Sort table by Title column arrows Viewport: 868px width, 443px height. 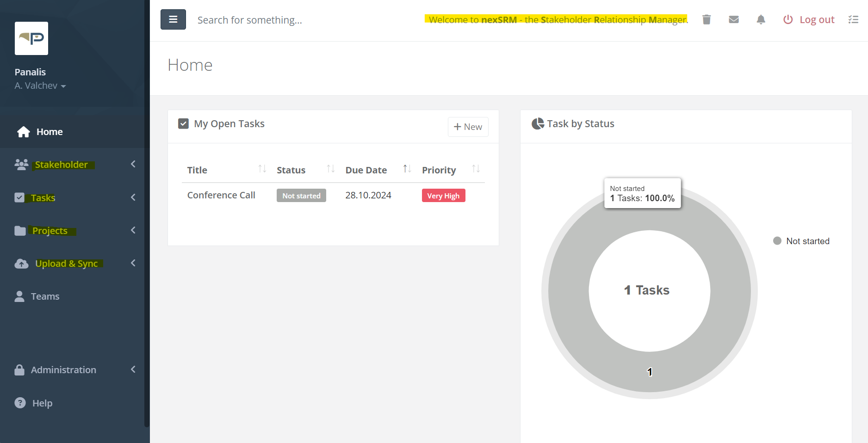pyautogui.click(x=262, y=169)
